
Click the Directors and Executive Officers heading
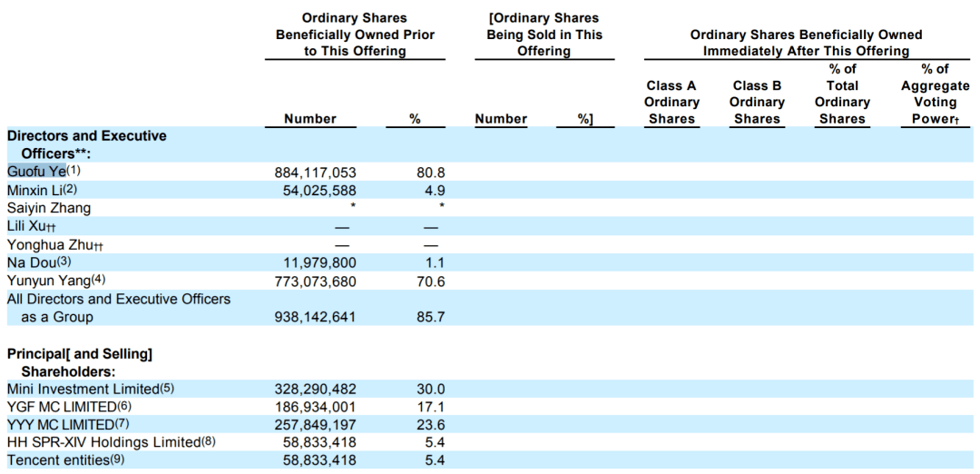87,143
